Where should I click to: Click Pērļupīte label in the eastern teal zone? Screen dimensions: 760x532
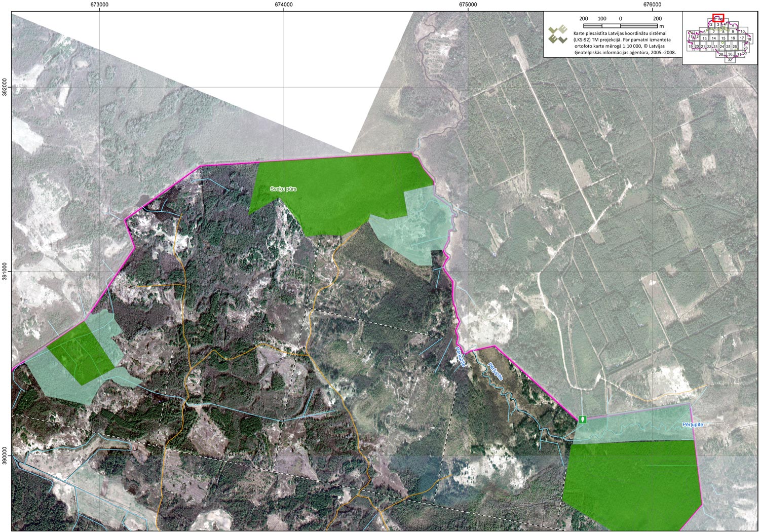pos(693,424)
